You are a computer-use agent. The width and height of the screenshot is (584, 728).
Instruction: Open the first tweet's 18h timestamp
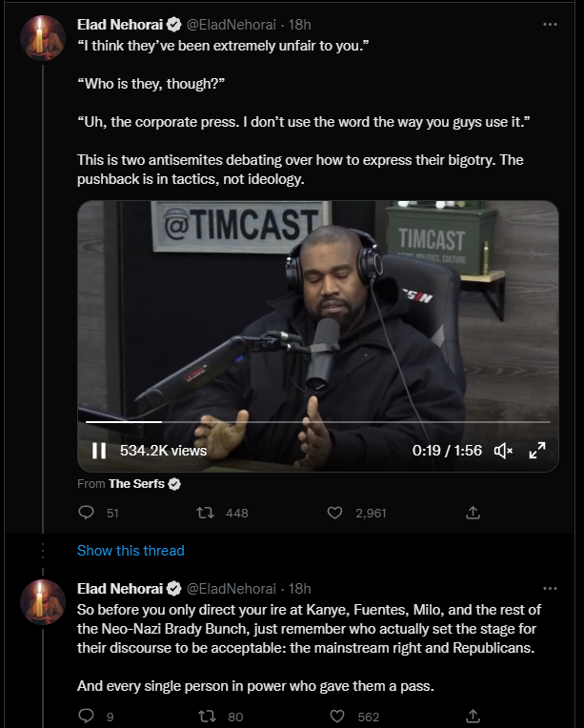click(299, 24)
